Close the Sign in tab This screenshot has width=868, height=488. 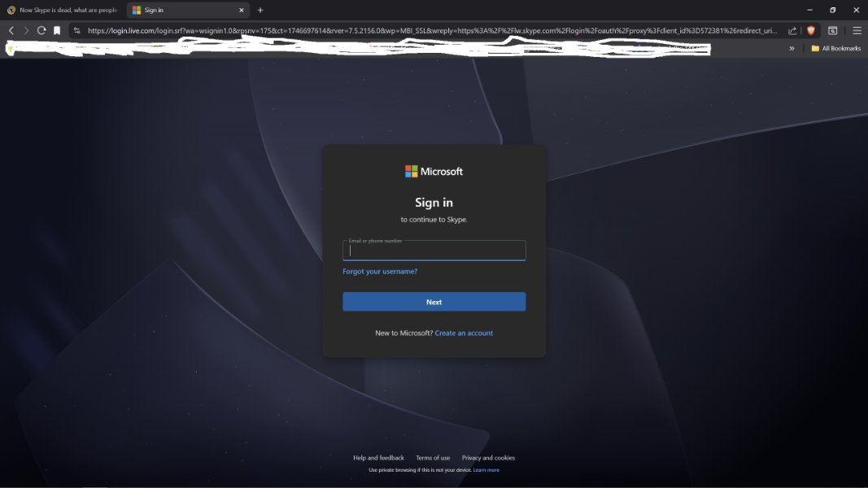(x=242, y=10)
